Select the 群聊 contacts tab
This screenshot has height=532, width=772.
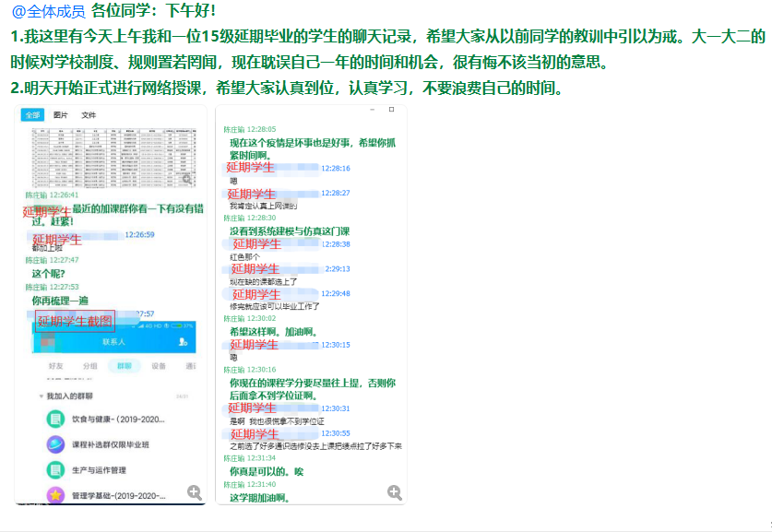click(x=124, y=366)
